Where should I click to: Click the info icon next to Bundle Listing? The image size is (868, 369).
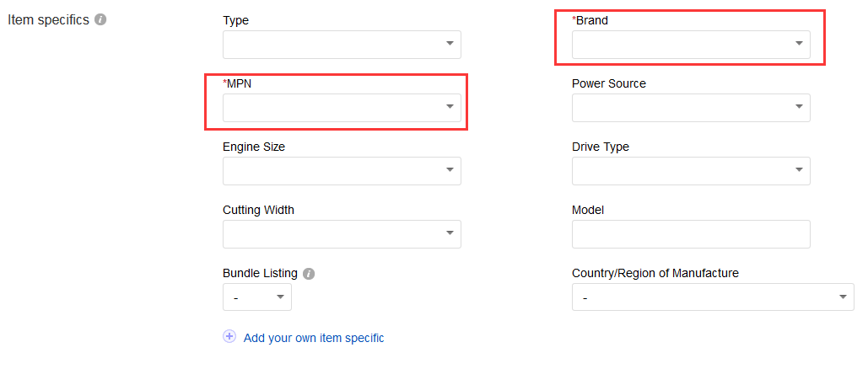tap(309, 274)
